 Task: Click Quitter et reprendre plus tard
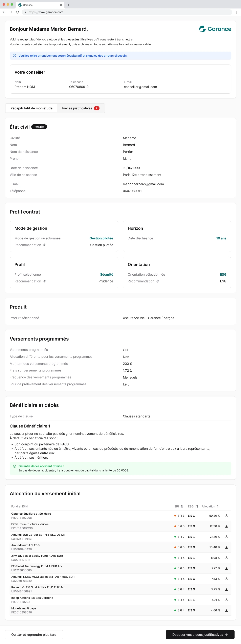[34, 634]
